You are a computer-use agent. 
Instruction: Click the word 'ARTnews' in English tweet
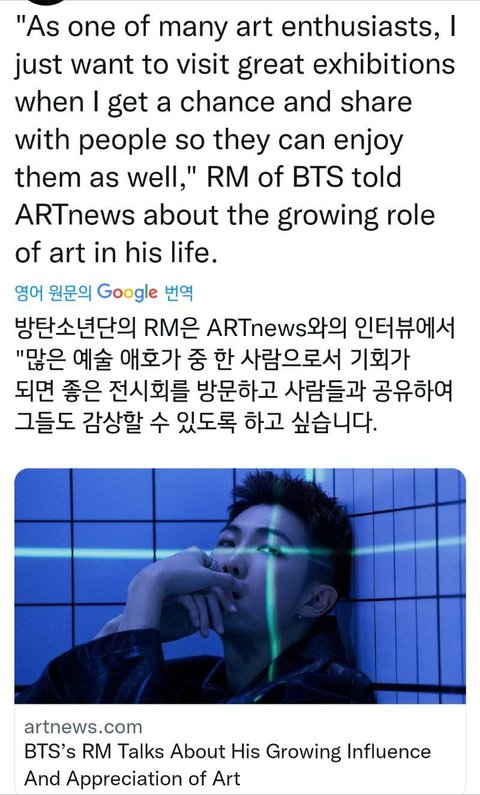coord(74,214)
